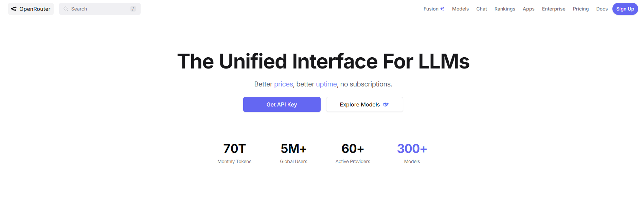Click the Explore Models button
644x198 pixels.
[364, 104]
